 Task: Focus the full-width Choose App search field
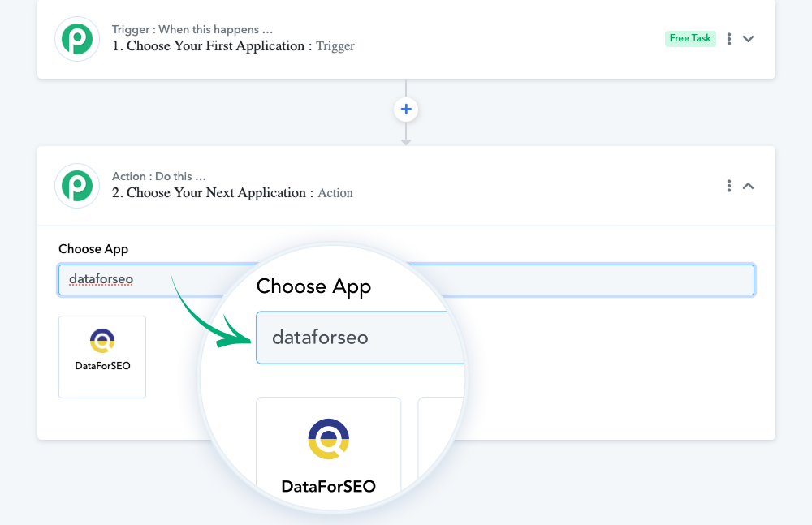[406, 280]
